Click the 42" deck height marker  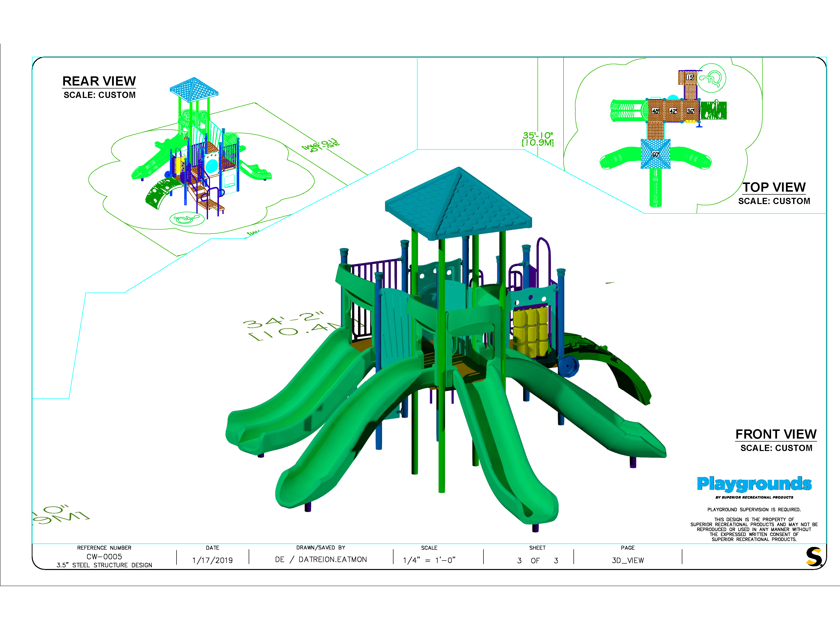673,111
